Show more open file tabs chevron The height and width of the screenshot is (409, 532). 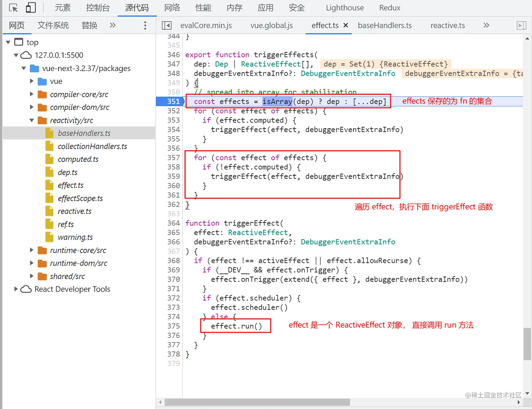pyautogui.click(x=486, y=25)
